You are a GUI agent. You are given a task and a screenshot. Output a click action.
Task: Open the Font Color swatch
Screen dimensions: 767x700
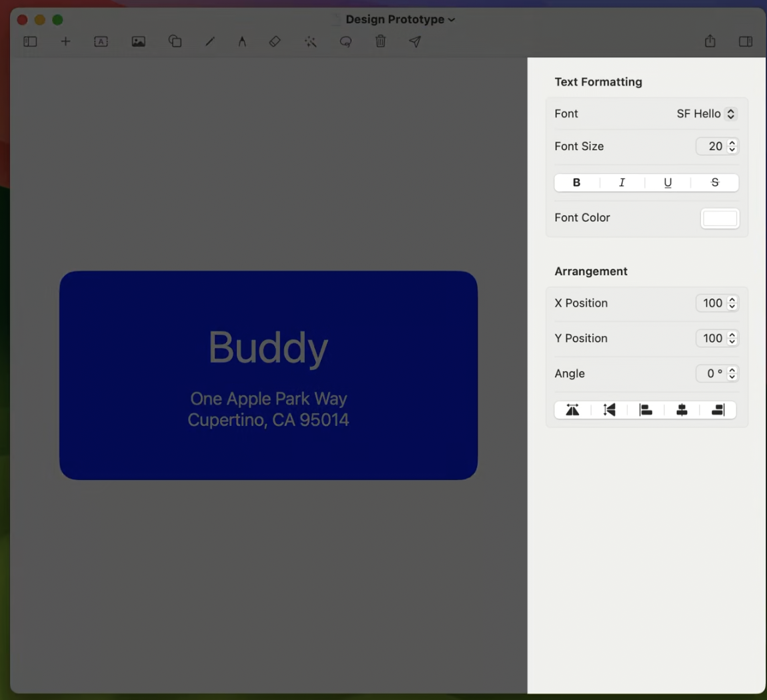tap(720, 218)
